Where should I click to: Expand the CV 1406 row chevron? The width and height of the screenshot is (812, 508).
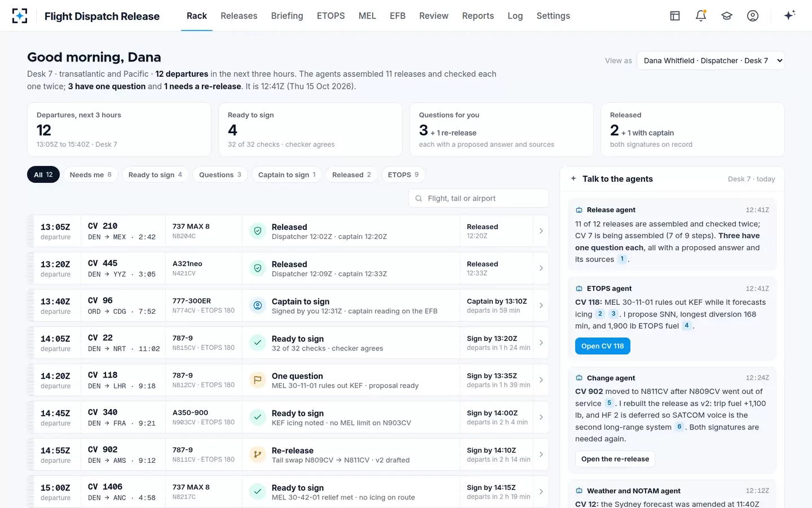(x=541, y=492)
